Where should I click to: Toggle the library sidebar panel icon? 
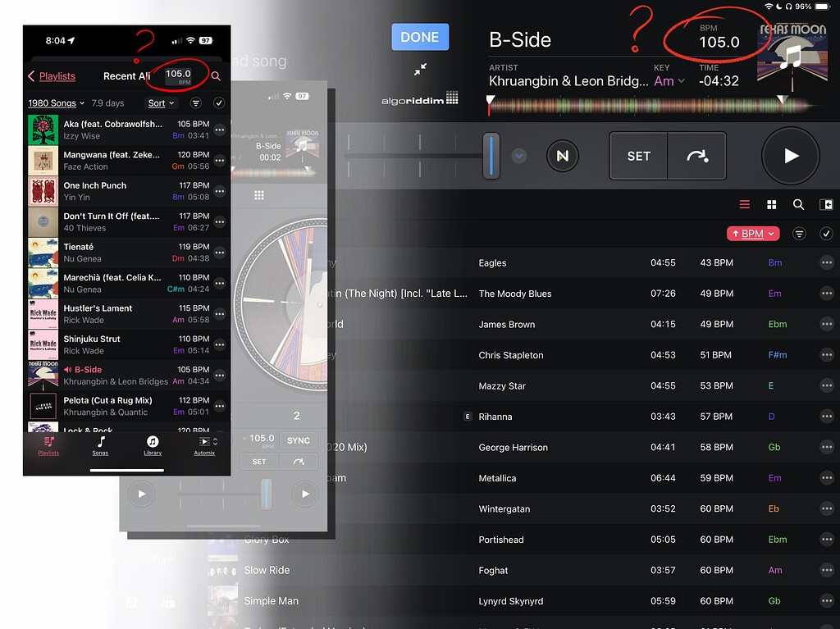coord(825,204)
